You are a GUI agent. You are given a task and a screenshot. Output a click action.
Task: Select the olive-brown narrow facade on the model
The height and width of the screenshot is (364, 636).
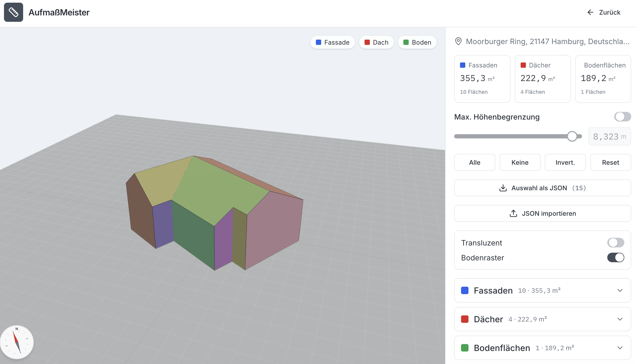[239, 239]
